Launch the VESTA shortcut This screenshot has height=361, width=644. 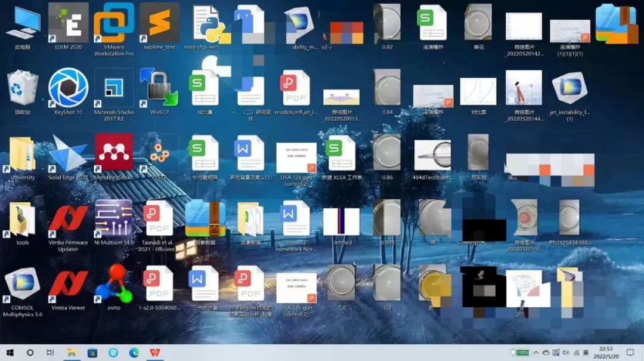tap(159, 158)
